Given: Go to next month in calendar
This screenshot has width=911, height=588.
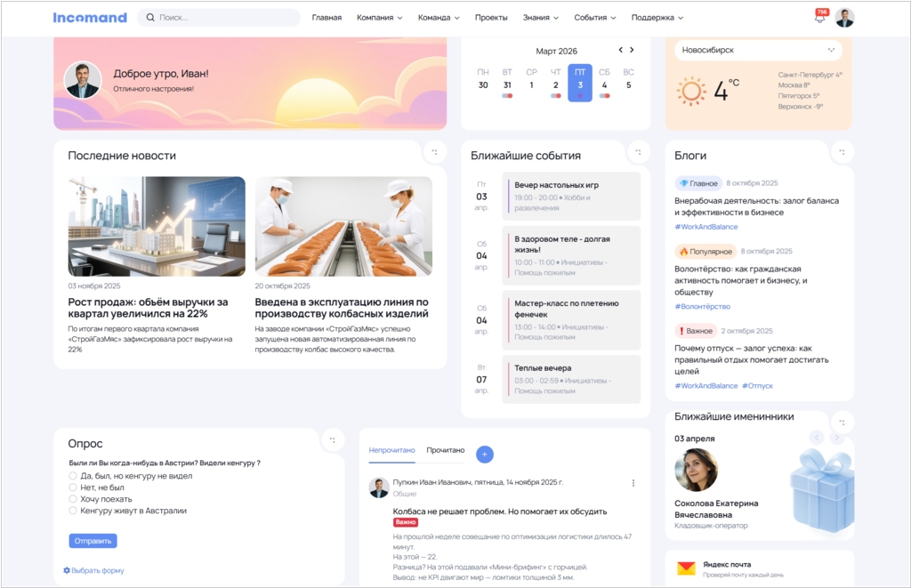Looking at the screenshot, I should (x=633, y=51).
